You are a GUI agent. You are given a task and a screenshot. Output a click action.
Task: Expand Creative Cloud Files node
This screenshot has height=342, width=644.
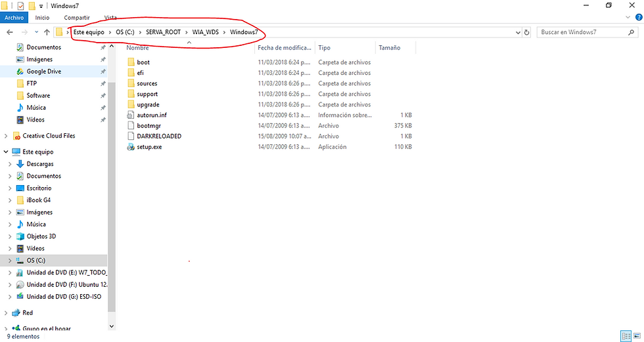(6, 136)
